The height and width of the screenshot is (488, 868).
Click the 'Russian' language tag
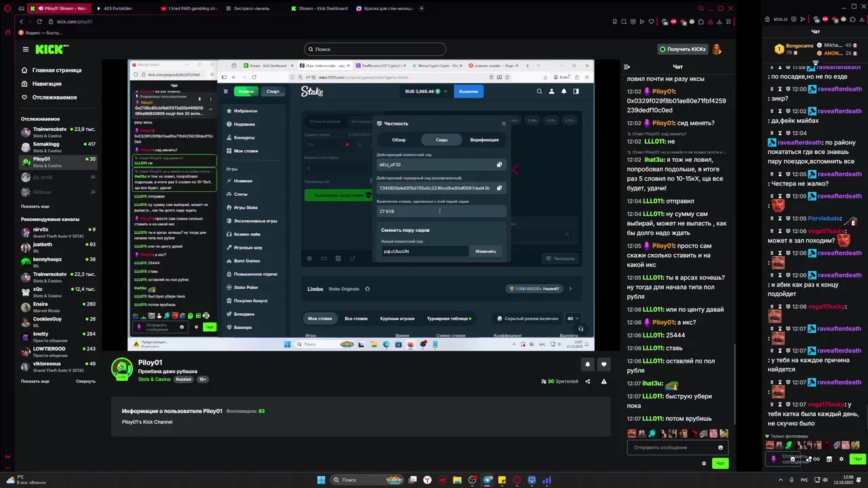tap(184, 380)
